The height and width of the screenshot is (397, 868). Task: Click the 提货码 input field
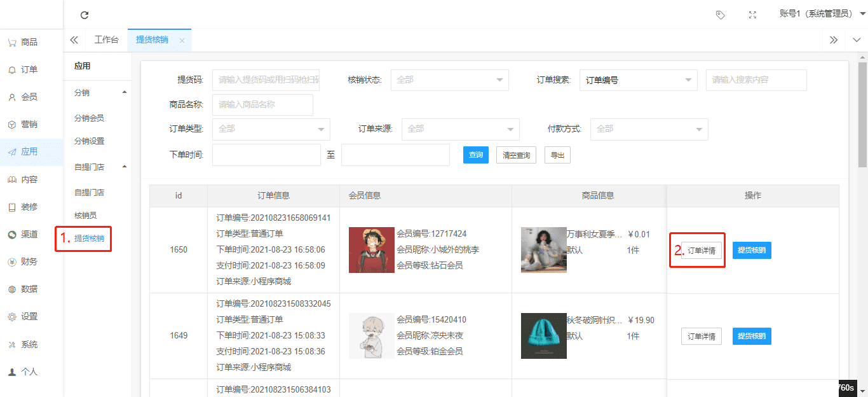tap(266, 80)
